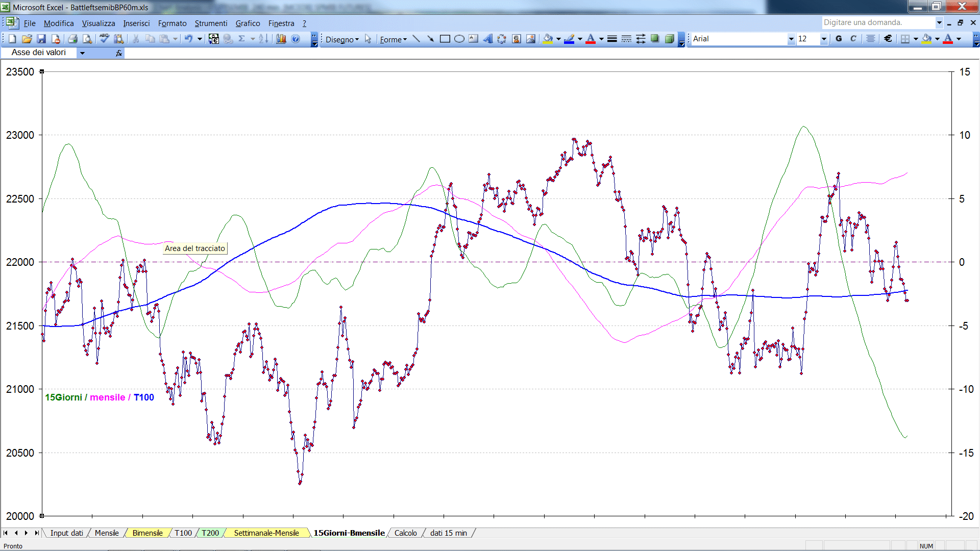Expand the borders dropdown arrow
The width and height of the screenshot is (980, 551).
(916, 39)
